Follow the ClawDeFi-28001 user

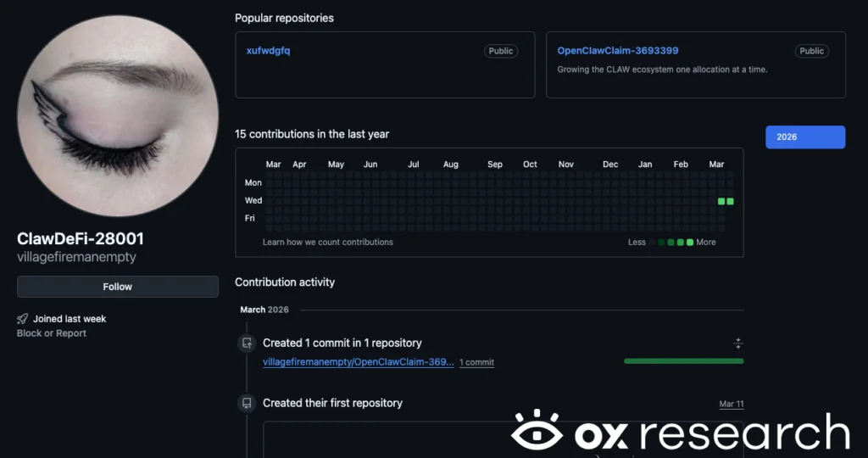tap(117, 287)
